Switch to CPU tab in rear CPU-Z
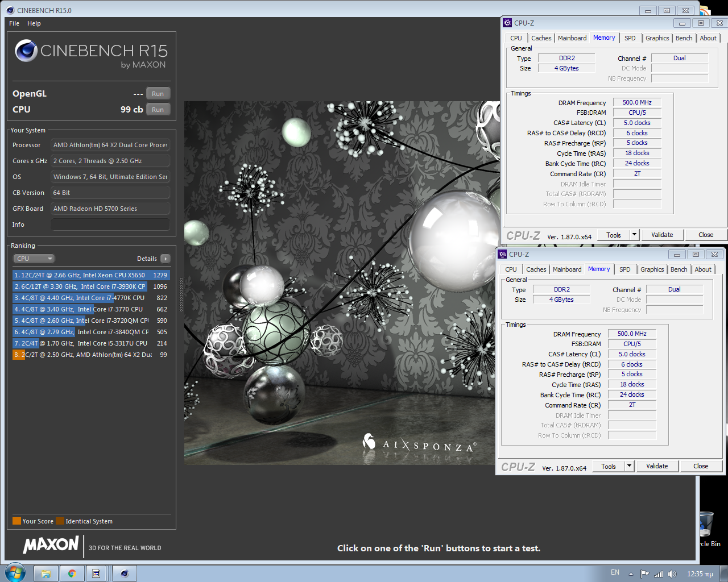This screenshot has width=728, height=582. click(x=516, y=38)
